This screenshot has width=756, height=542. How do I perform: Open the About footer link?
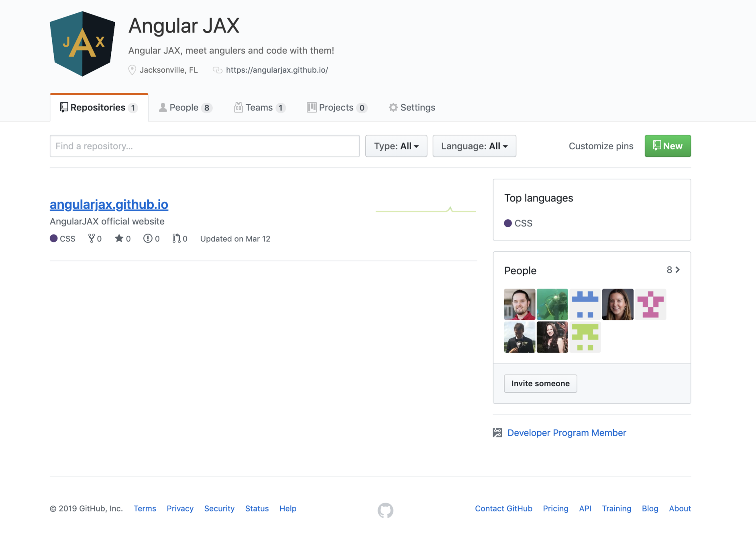coord(680,509)
